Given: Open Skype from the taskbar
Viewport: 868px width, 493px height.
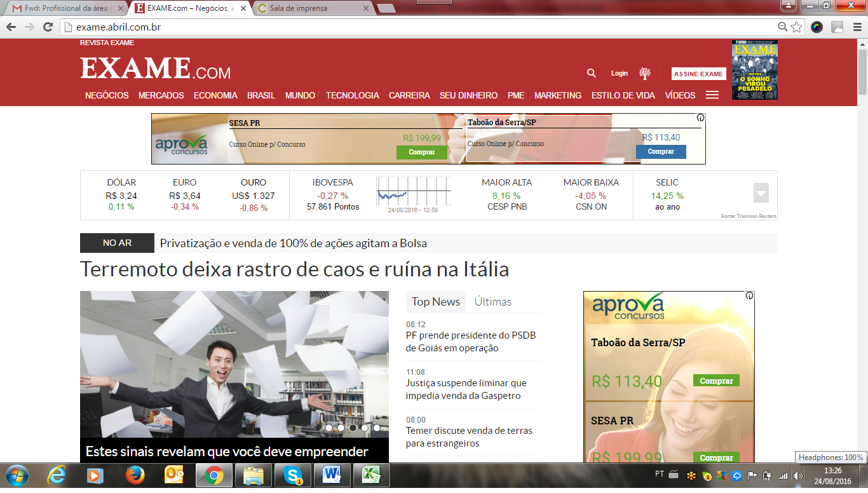Looking at the screenshot, I should pos(293,475).
